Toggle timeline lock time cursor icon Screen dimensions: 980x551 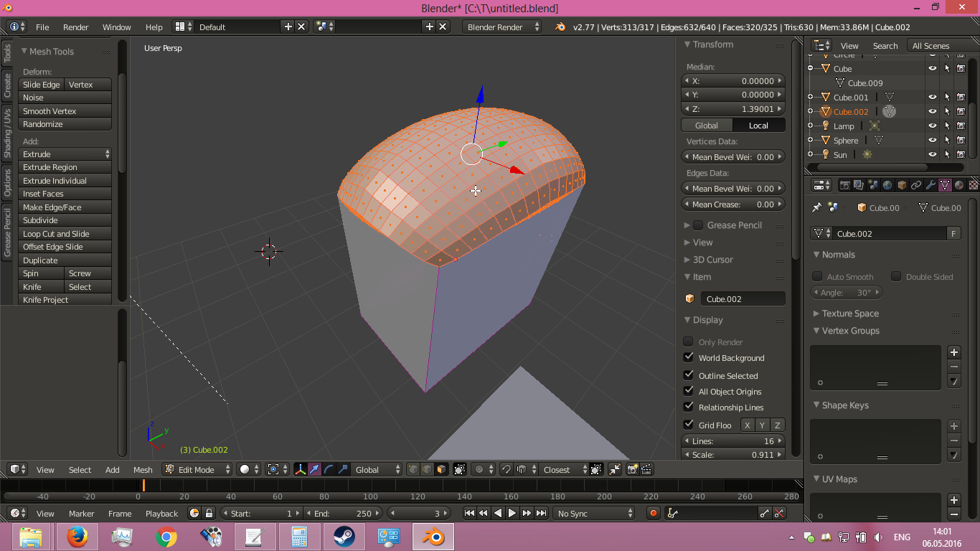click(x=209, y=513)
